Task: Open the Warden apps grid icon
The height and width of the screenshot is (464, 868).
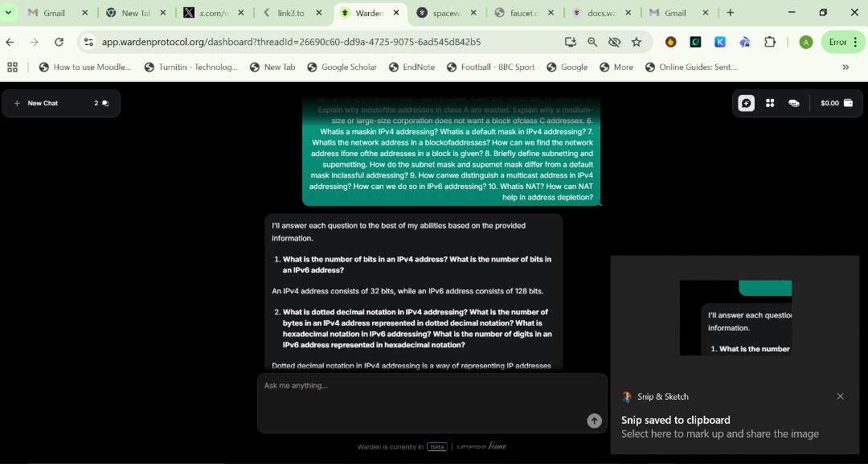Action: (770, 103)
